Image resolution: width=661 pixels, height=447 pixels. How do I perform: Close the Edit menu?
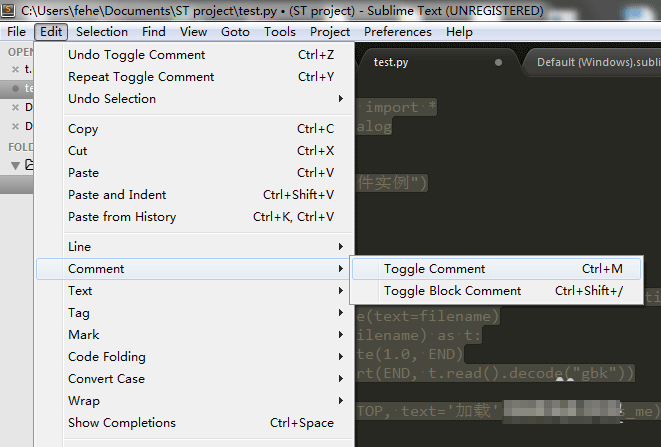(x=51, y=32)
